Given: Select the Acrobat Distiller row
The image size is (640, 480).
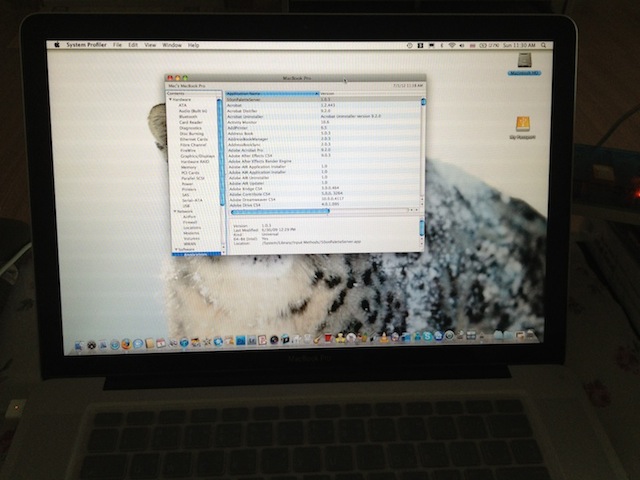Looking at the screenshot, I should (323, 111).
